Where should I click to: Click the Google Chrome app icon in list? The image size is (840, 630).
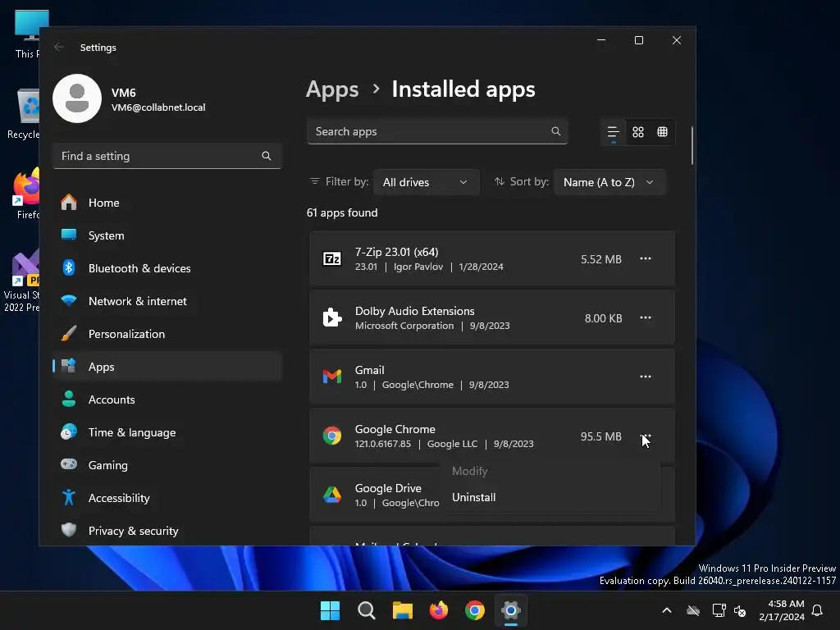click(332, 436)
